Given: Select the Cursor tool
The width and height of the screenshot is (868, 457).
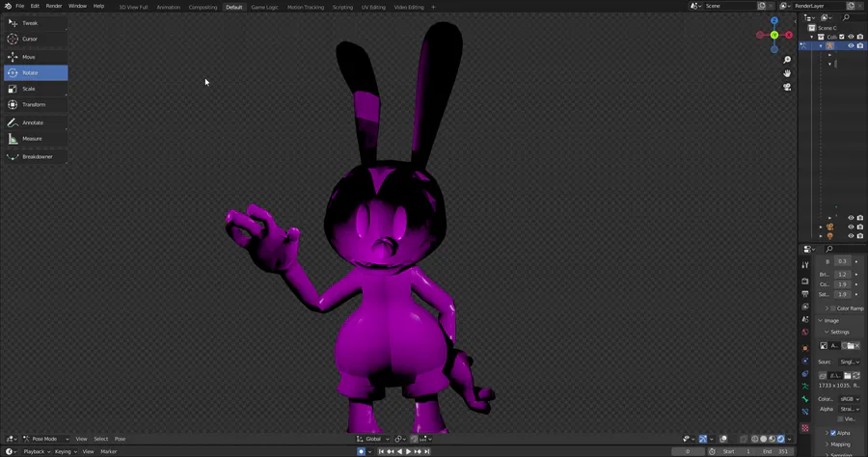Looking at the screenshot, I should click(36, 39).
